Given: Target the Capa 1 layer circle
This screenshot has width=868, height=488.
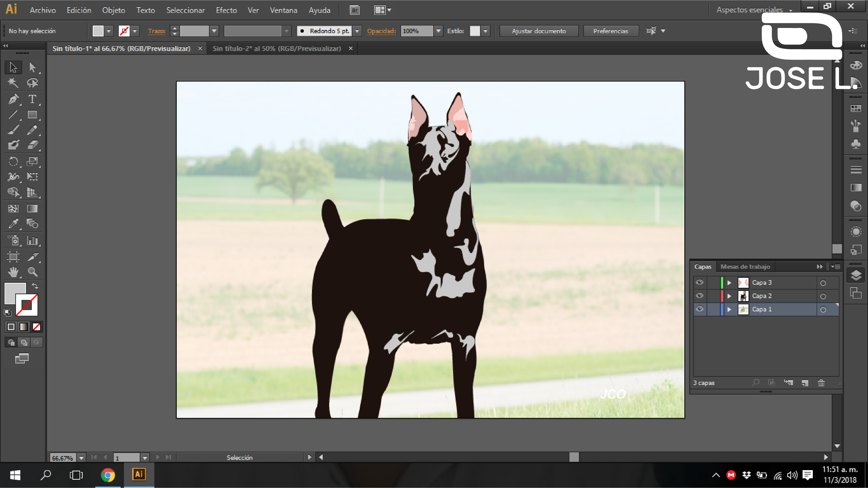Looking at the screenshot, I should [x=823, y=309].
